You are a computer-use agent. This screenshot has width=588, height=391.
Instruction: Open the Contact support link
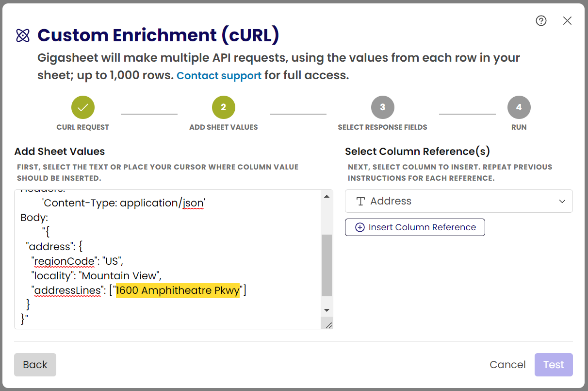(x=219, y=76)
